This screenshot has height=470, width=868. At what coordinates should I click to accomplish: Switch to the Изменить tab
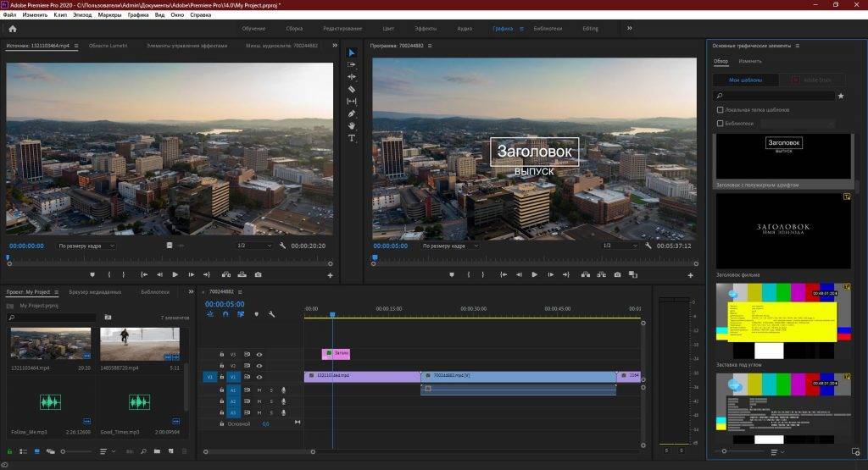tap(749, 61)
